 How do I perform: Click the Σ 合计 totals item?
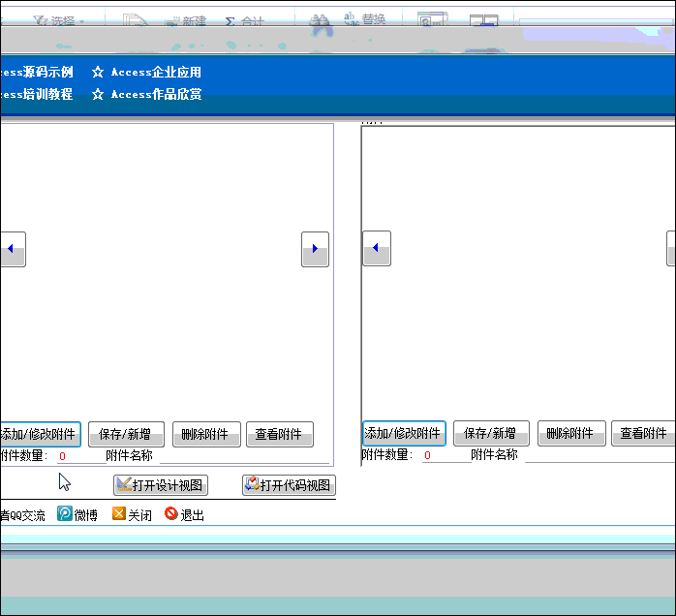tap(244, 20)
